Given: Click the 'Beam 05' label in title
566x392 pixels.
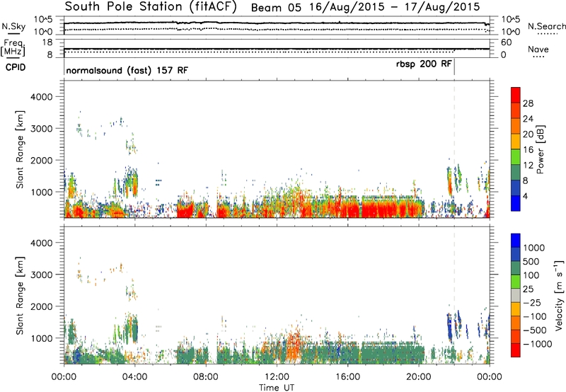Looking at the screenshot, I should (x=275, y=8).
